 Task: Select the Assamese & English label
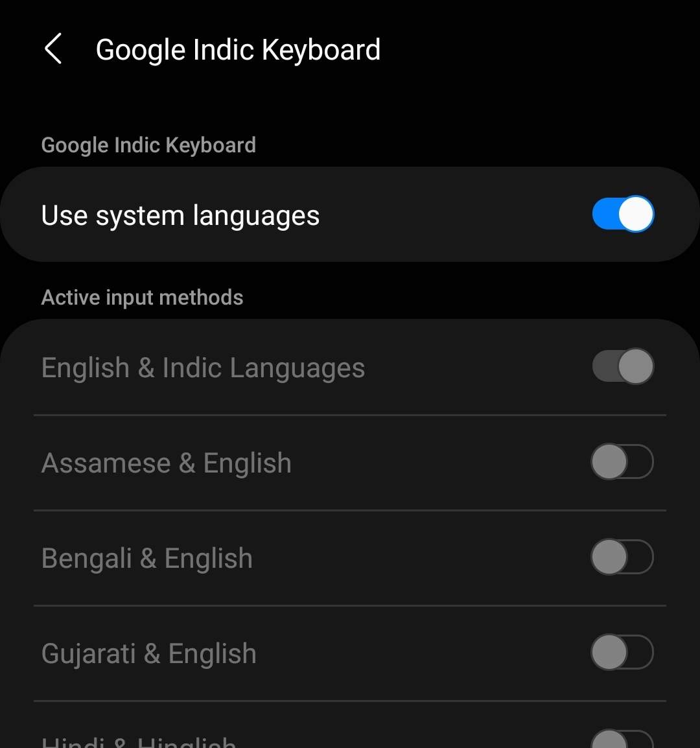click(166, 463)
